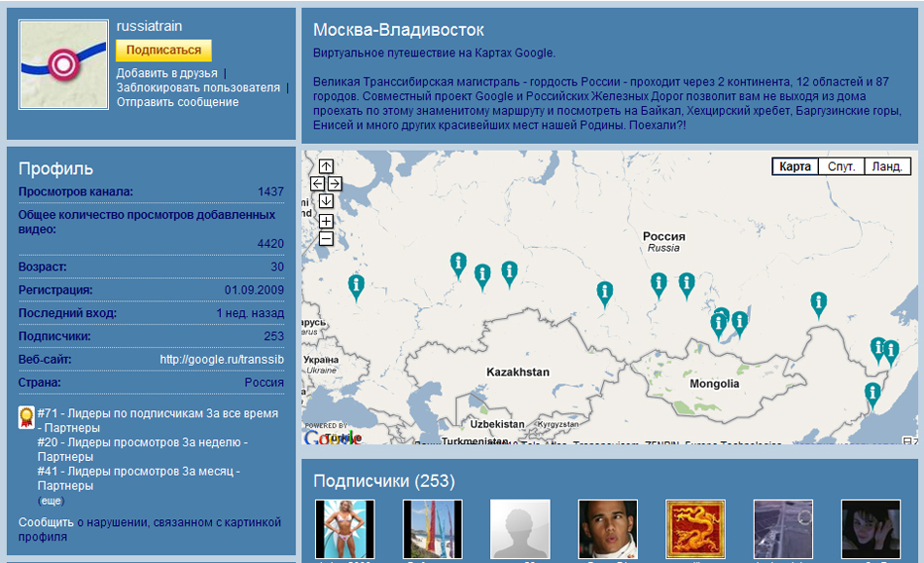Screen dimensions: 924x563
Task: Open the award ribbon icon beside the #71 ranking
Action: (26, 417)
